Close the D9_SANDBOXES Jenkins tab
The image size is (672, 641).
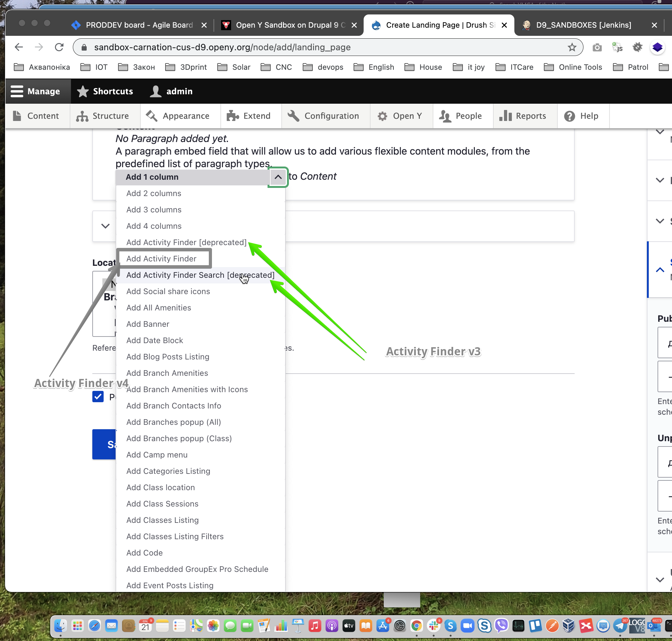654,25
